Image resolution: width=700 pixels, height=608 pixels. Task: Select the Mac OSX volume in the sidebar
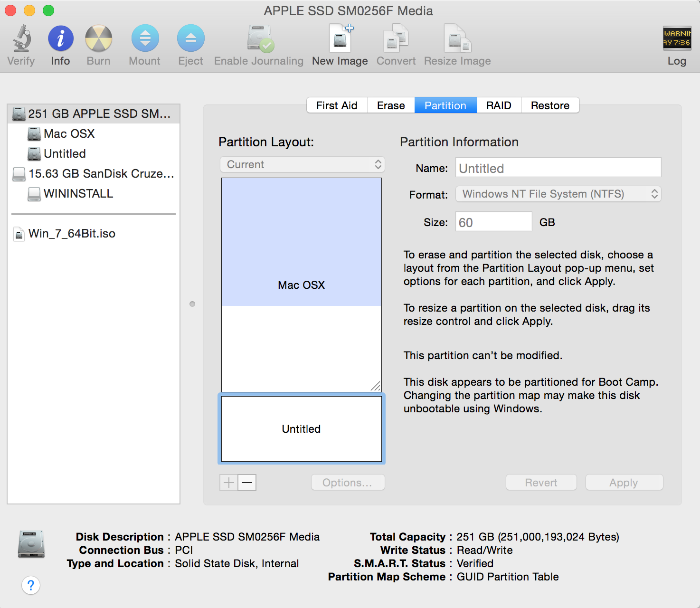69,134
